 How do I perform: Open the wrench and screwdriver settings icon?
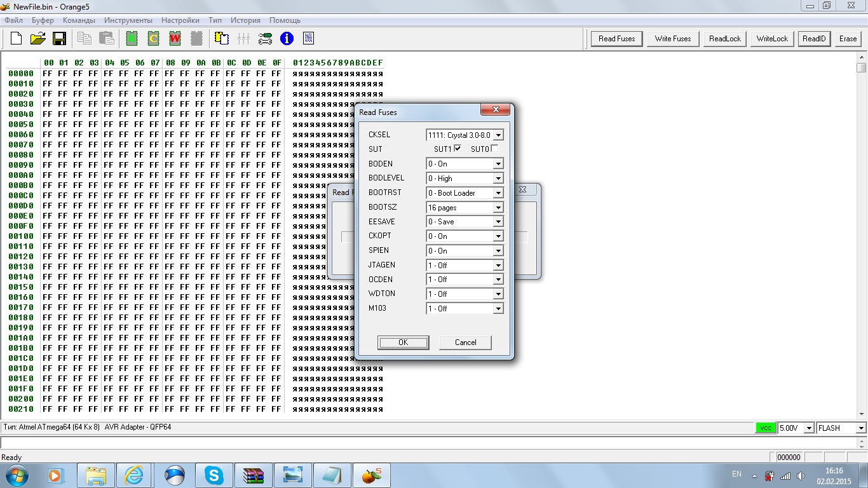(x=265, y=39)
